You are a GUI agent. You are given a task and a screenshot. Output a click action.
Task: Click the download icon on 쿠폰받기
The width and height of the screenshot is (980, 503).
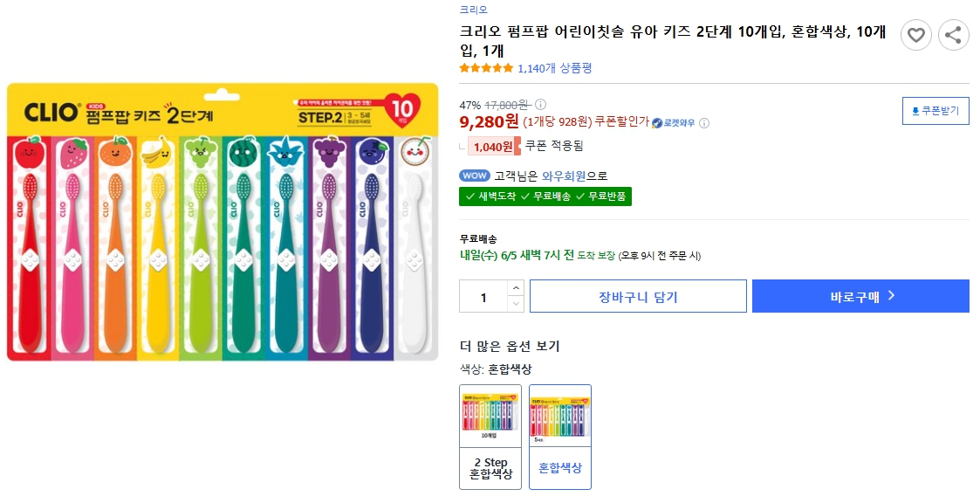click(915, 111)
